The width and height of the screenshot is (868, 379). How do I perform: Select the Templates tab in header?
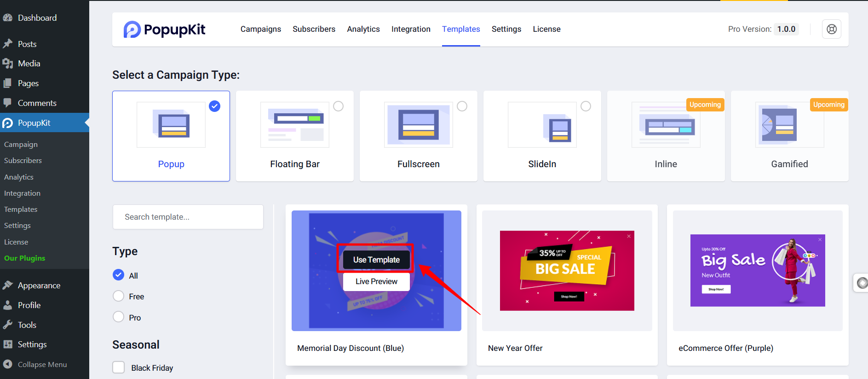coord(461,29)
